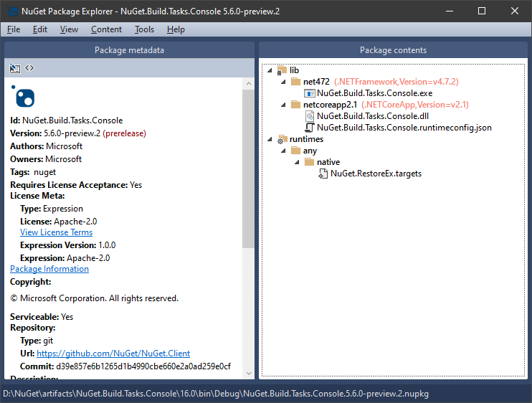Image resolution: width=532 pixels, height=403 pixels.
Task: Click the netcoreapp2.1 folder icon
Action: pyautogui.click(x=296, y=105)
